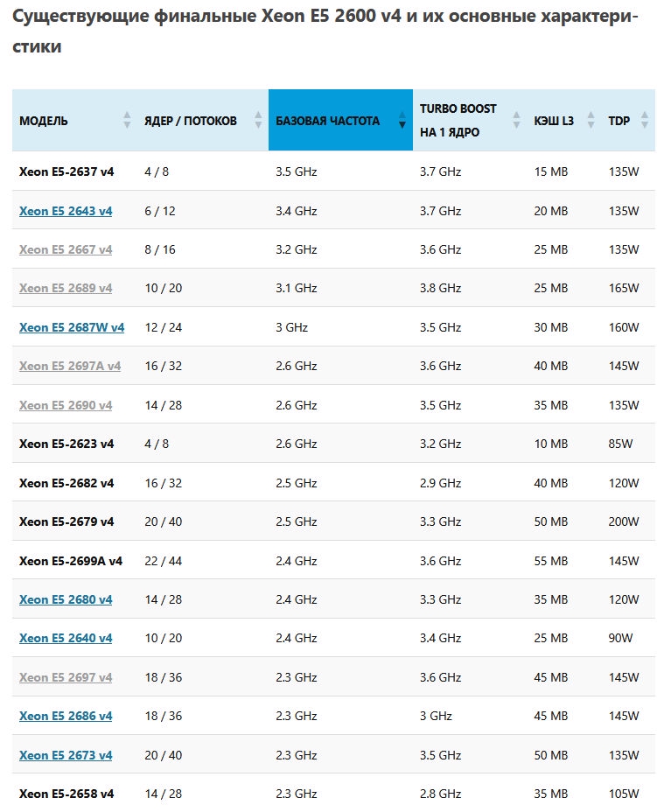Click the Turbo Boost column sort arrows
The height and width of the screenshot is (812, 657).
tap(515, 121)
